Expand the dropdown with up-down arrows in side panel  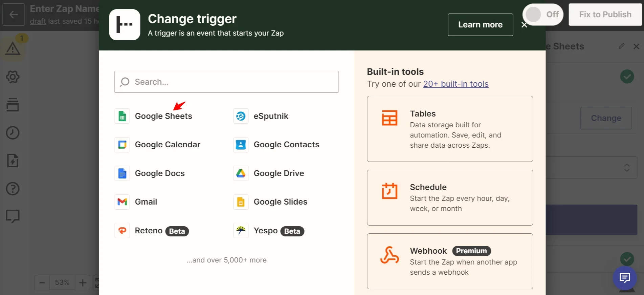tap(627, 168)
